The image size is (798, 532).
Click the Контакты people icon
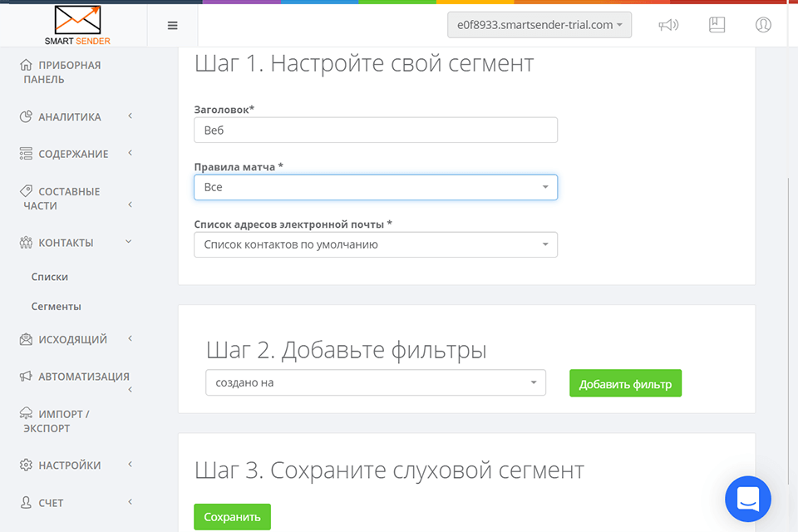click(x=26, y=243)
